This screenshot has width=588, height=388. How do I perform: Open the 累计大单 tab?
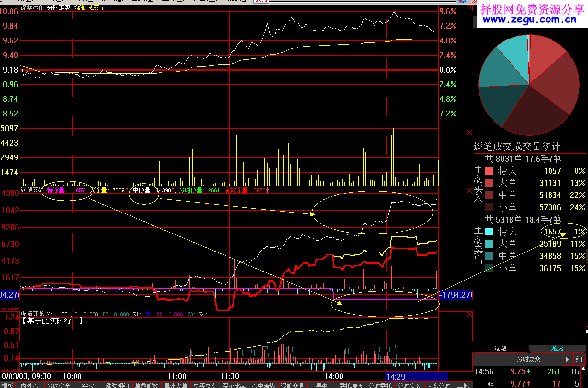[x=175, y=385]
